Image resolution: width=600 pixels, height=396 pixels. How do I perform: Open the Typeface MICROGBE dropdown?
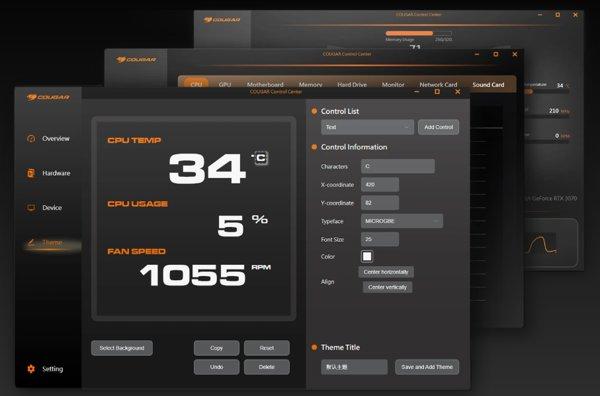402,221
